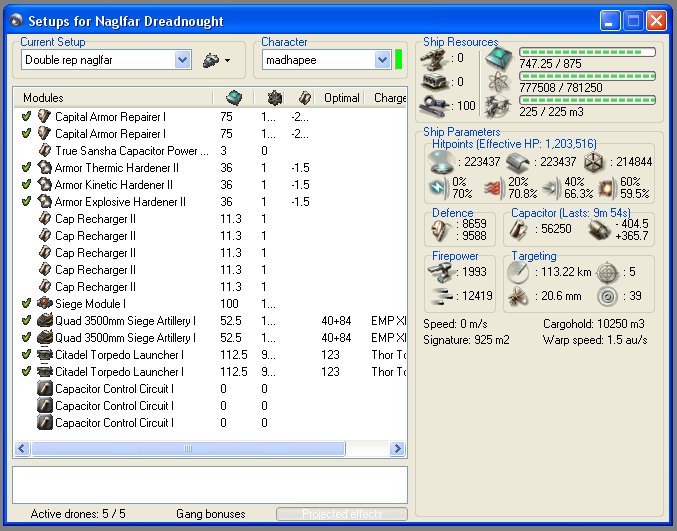Toggle active checkmark on Siege Module I
Image resolution: width=677 pixels, height=531 pixels.
coord(26,303)
